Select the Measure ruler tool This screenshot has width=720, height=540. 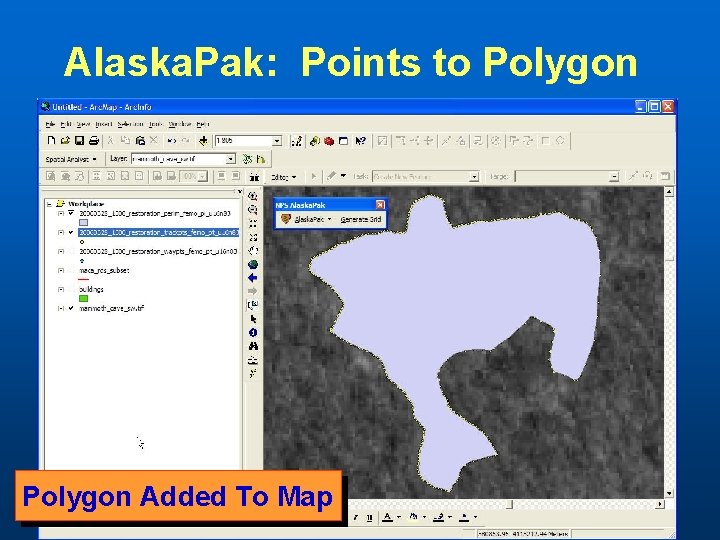point(253,360)
